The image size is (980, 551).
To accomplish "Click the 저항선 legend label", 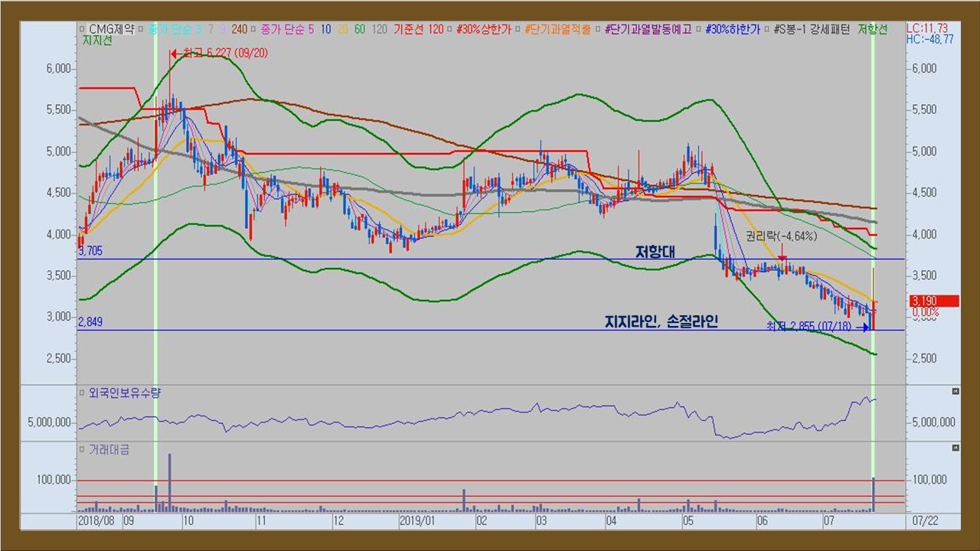I will [x=873, y=29].
